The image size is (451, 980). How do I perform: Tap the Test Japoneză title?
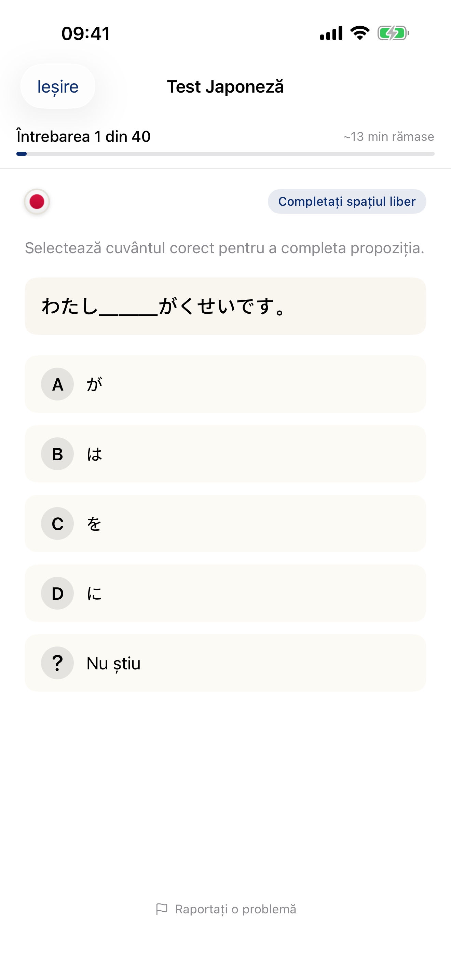tap(225, 87)
